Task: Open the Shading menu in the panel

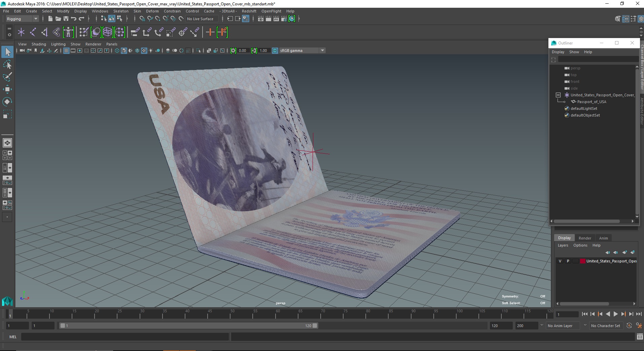Action: click(39, 44)
